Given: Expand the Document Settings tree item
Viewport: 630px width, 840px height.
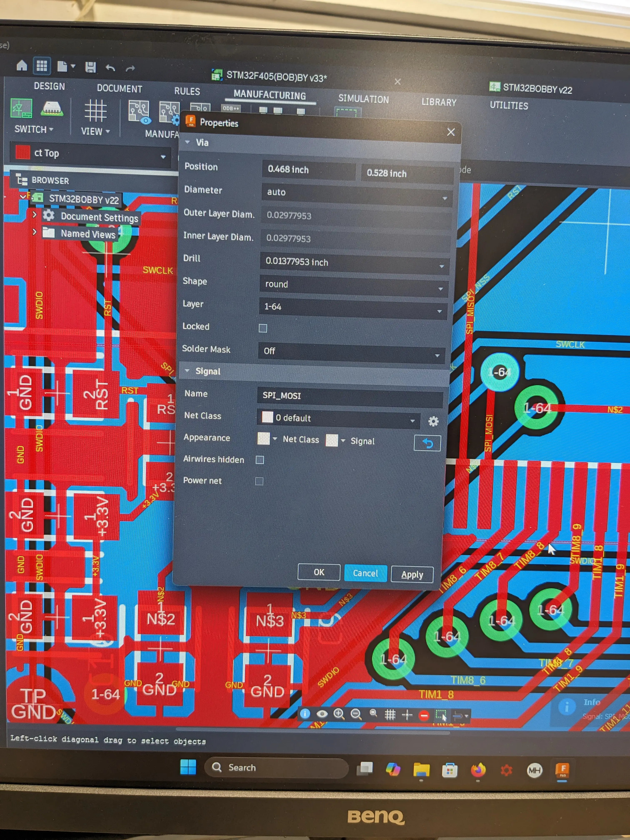Looking at the screenshot, I should pos(35,215).
